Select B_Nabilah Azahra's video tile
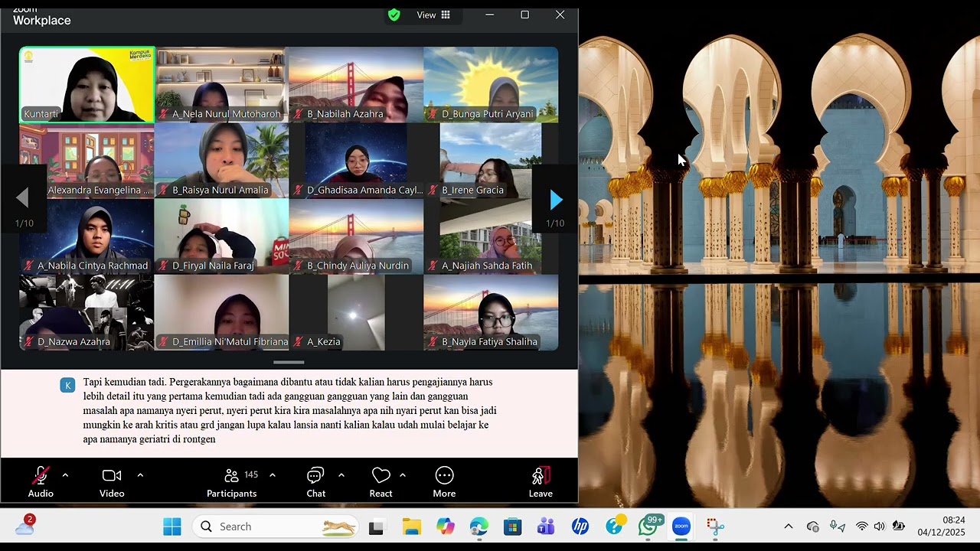980x551 pixels. (x=356, y=85)
